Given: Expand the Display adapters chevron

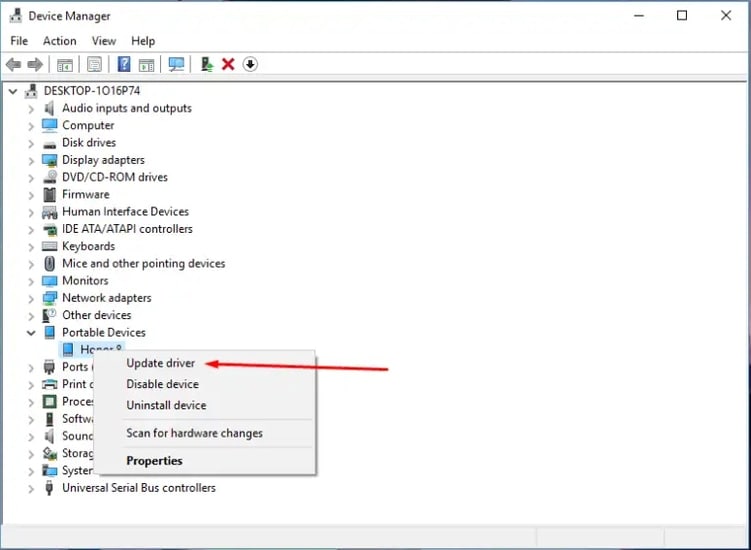Looking at the screenshot, I should (x=31, y=161).
